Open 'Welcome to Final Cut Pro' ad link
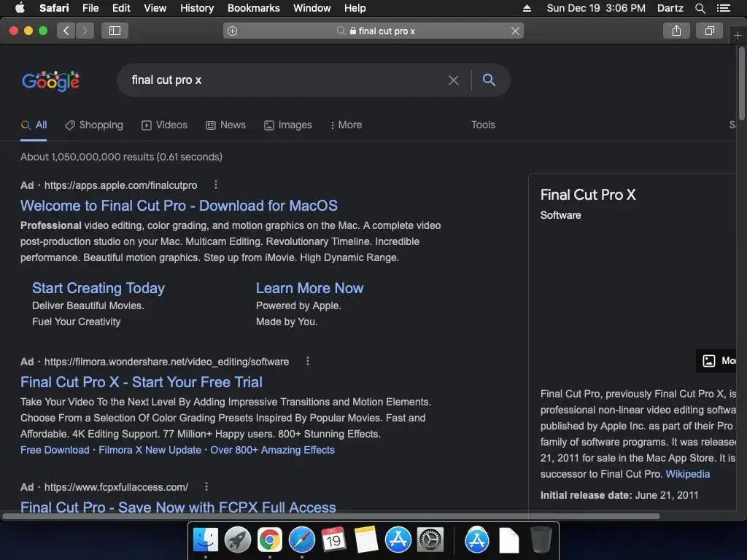The image size is (747, 560). (x=179, y=205)
